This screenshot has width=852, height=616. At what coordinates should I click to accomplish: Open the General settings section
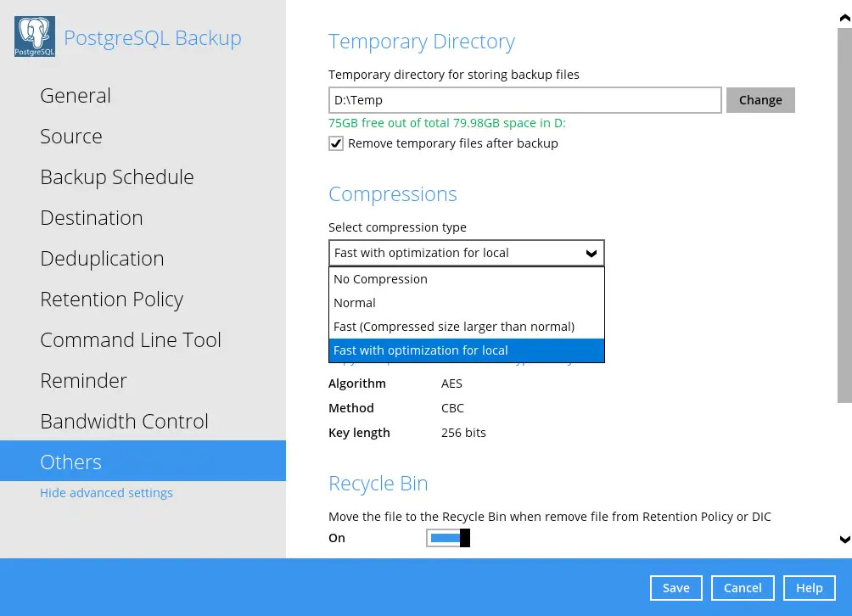tap(76, 96)
